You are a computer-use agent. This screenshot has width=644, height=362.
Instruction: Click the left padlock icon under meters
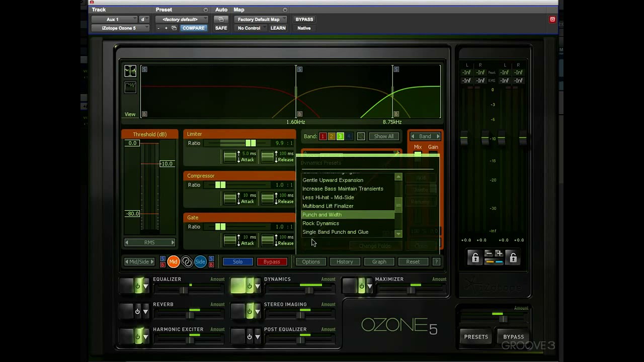coord(475,258)
